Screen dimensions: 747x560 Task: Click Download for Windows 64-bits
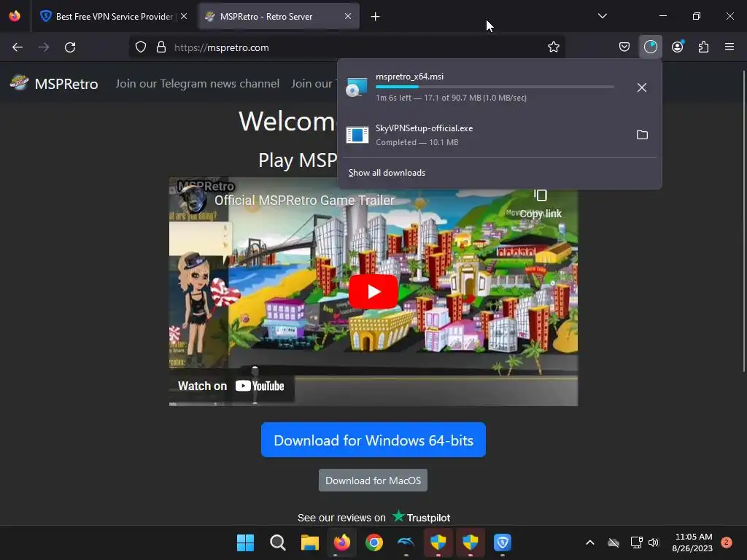[373, 440]
